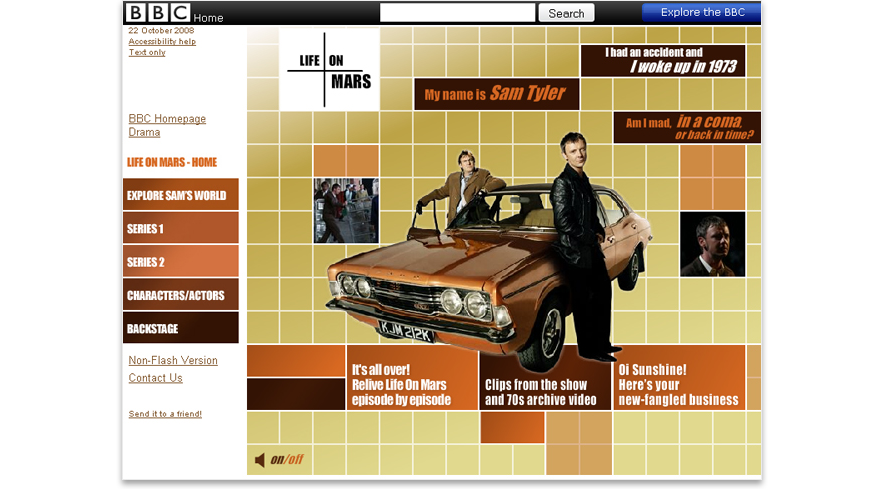Click 'Am I mad, in a coma' banner
Viewport: 883px width, 489px height.
coord(687,128)
